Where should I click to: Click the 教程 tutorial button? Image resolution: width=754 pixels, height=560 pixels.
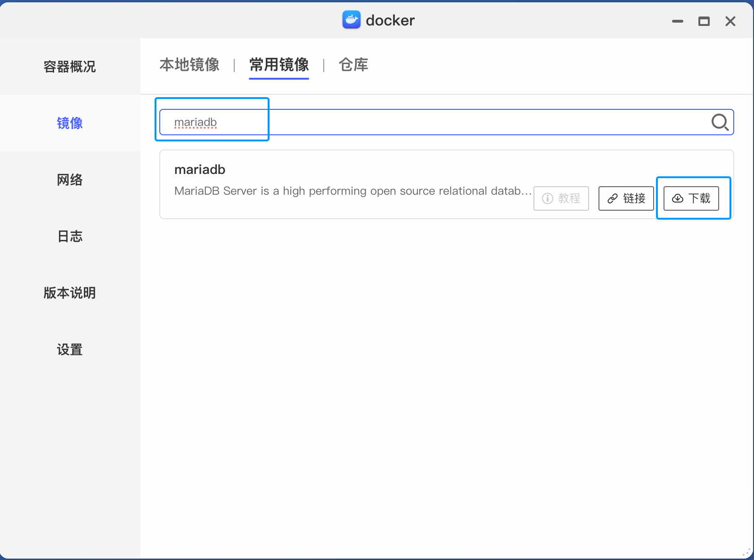[561, 198]
